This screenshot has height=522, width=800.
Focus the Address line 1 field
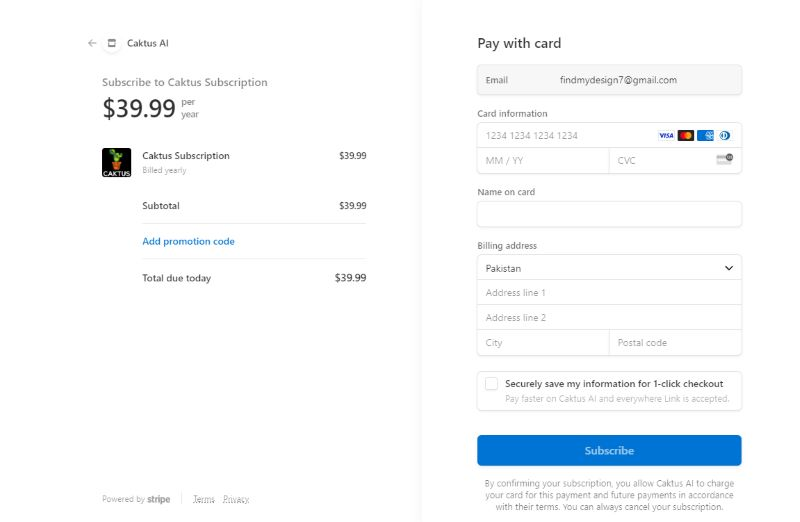tap(609, 293)
